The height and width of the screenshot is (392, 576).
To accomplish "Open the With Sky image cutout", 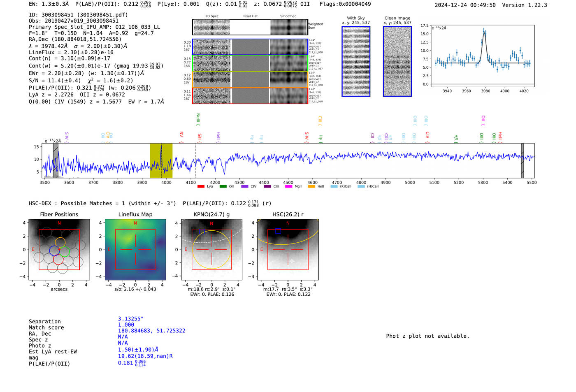I will pyautogui.click(x=356, y=61).
